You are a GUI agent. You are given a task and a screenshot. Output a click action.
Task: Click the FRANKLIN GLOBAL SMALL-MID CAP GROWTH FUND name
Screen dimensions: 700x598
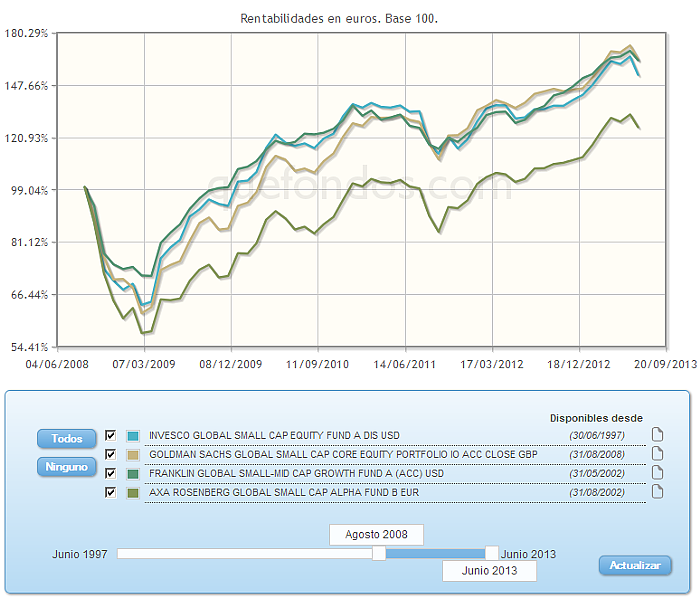pyautogui.click(x=296, y=473)
